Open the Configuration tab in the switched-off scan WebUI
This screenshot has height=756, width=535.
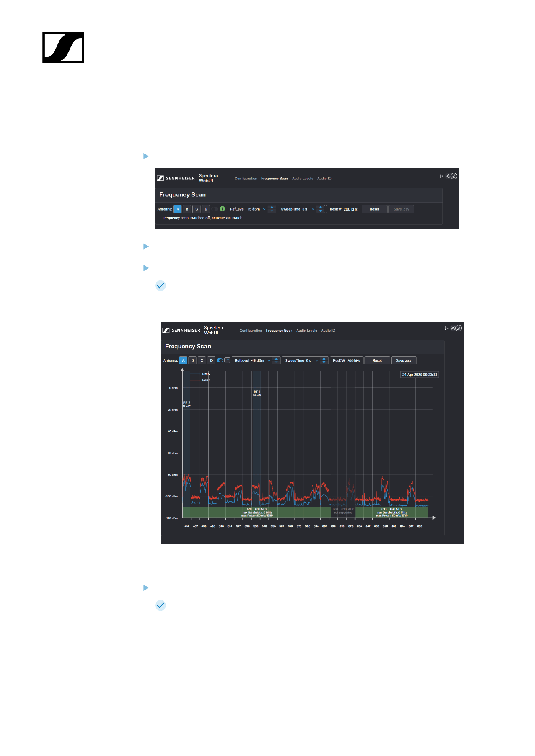pos(246,178)
